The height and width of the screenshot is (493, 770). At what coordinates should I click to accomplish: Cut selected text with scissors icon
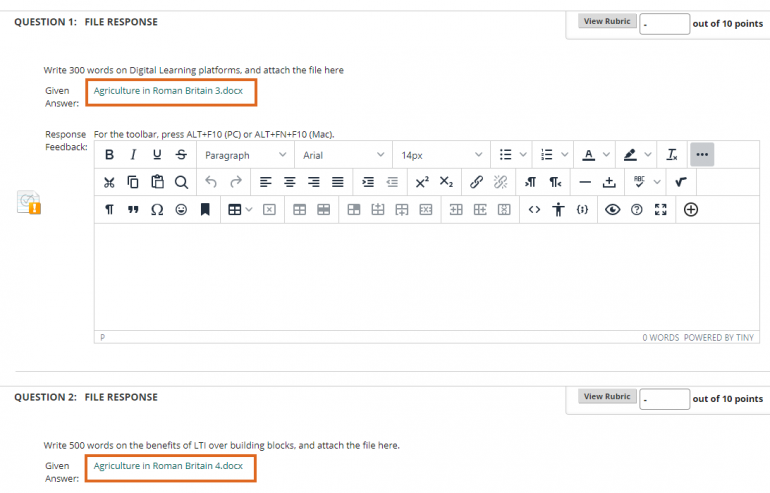tap(109, 183)
